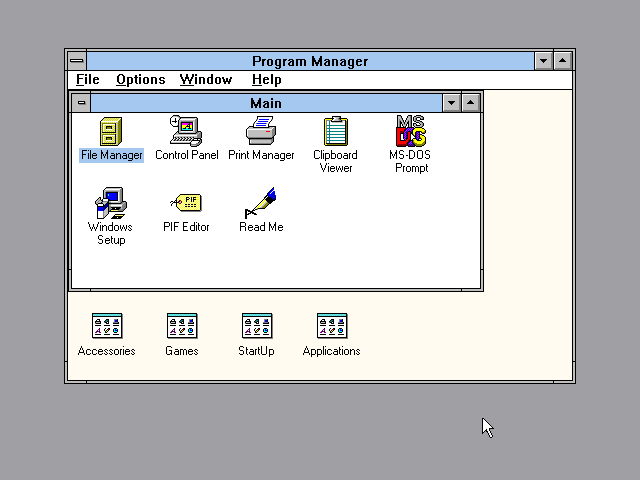
Task: Maximize the Program Manager window
Action: coord(562,61)
